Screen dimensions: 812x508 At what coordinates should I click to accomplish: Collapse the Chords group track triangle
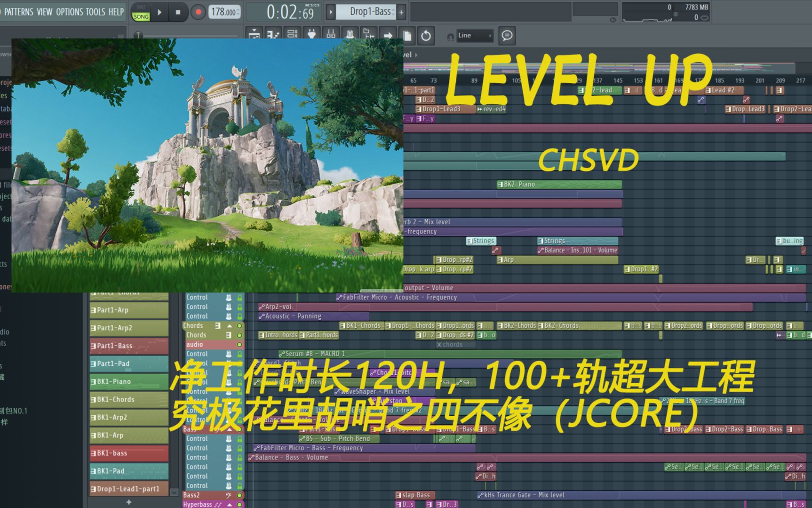tap(230, 326)
